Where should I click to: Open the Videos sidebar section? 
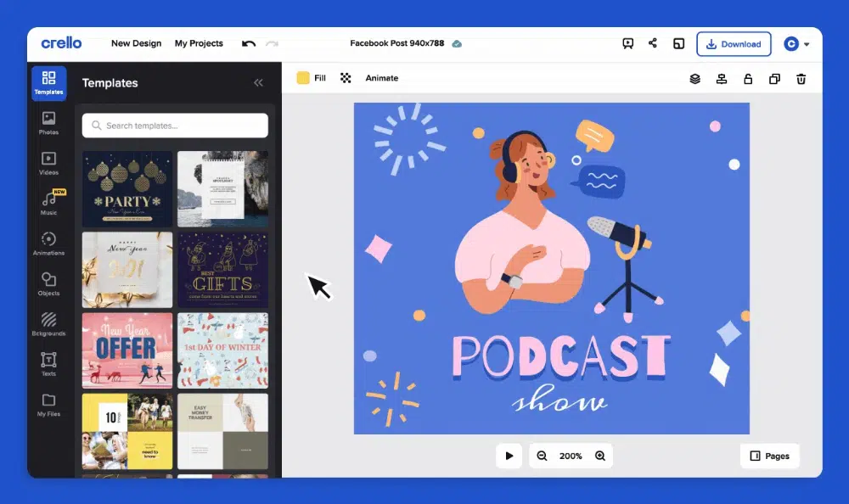[x=48, y=163]
